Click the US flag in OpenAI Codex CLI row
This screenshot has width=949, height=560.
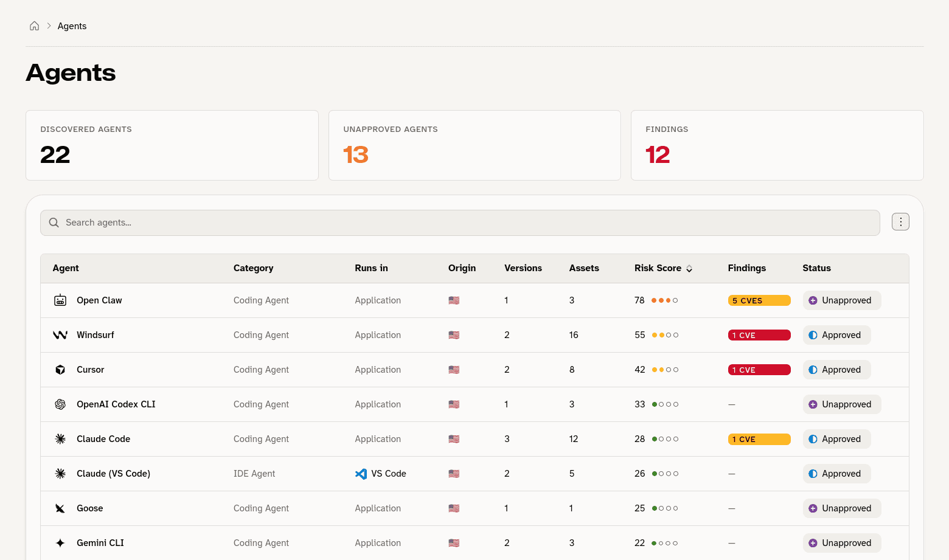click(454, 404)
